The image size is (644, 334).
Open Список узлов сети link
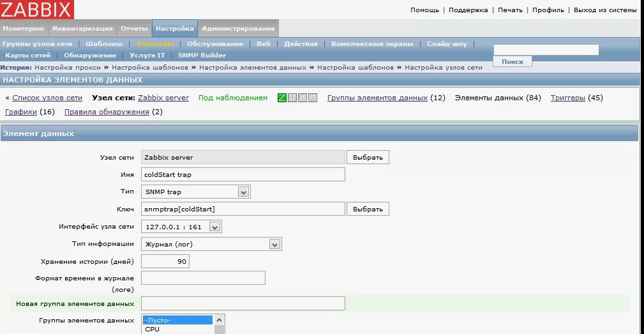point(47,98)
